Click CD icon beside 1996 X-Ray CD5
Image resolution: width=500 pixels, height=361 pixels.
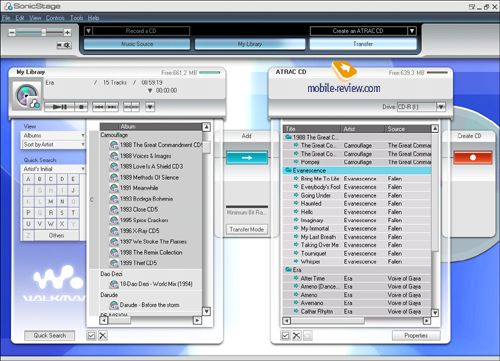(x=114, y=231)
